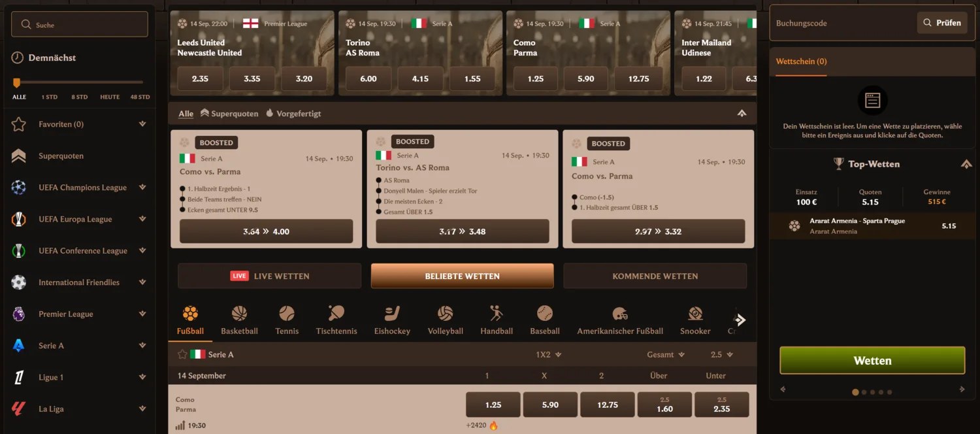This screenshot has width=980, height=434.
Task: Select the Eishockey stick icon
Action: pos(392,313)
